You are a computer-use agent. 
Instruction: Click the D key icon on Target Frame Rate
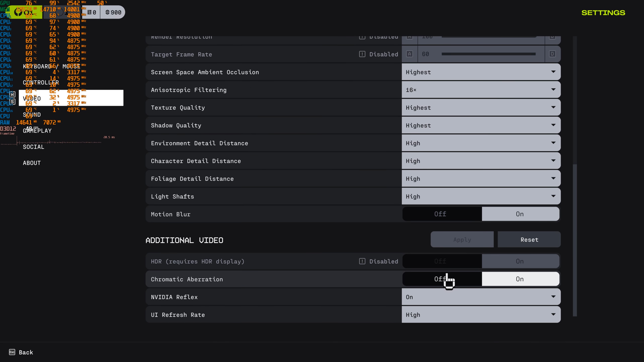[552, 54]
